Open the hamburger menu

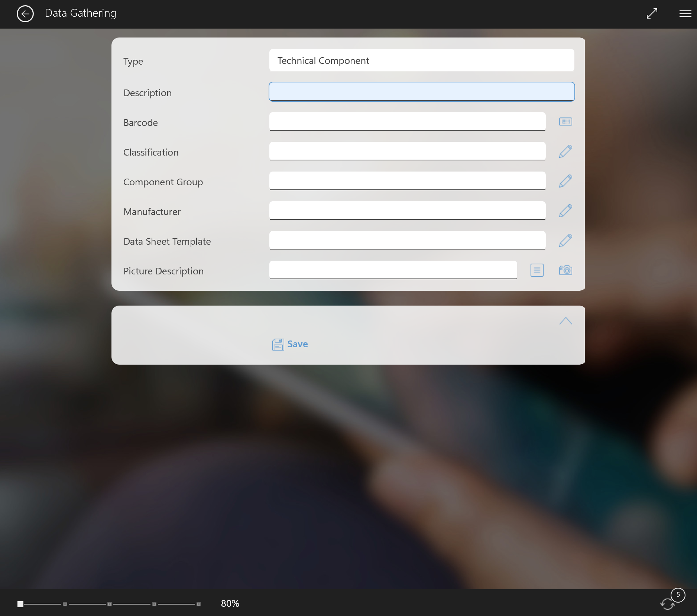coord(685,14)
